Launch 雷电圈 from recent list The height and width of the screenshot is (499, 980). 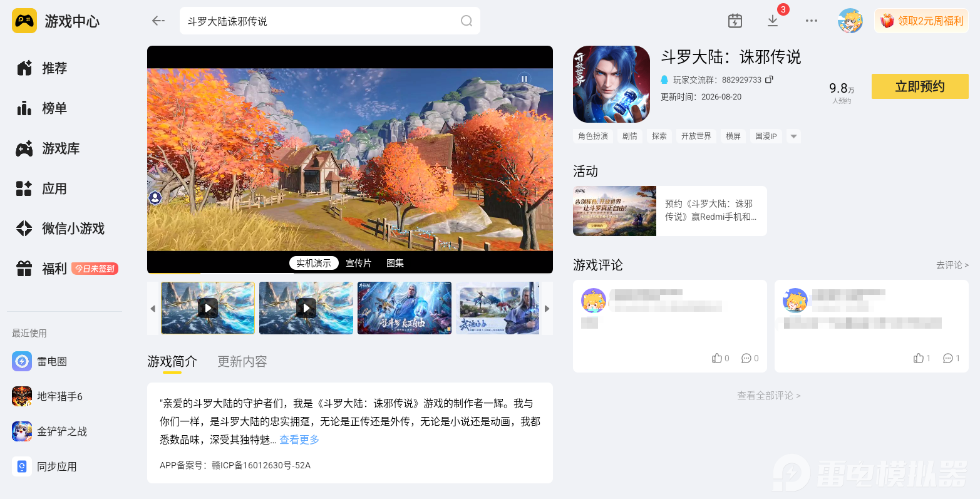pos(39,361)
